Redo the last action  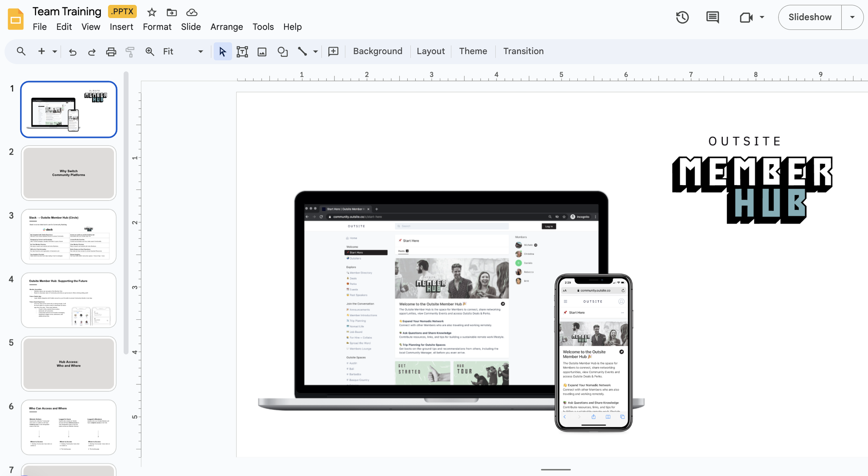[92, 52]
